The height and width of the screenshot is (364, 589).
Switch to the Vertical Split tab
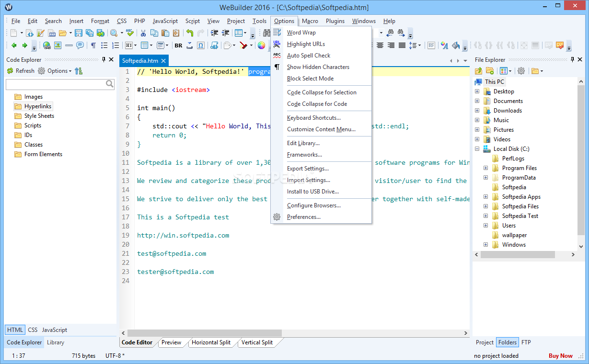[257, 342]
